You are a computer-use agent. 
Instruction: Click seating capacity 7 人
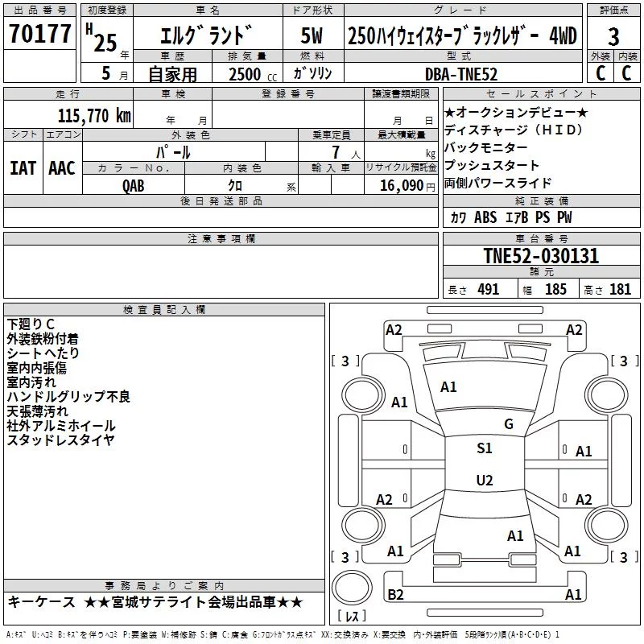tap(346, 152)
